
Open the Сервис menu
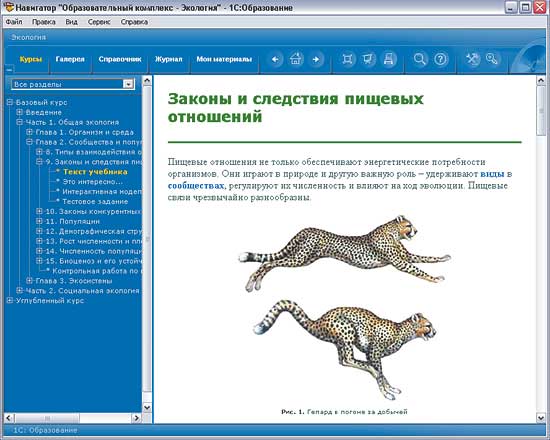pyautogui.click(x=99, y=22)
